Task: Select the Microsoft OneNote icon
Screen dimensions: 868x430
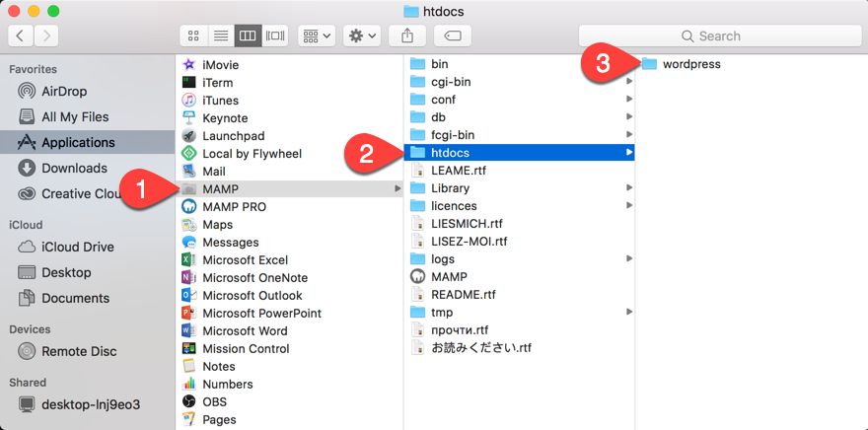Action: point(189,278)
